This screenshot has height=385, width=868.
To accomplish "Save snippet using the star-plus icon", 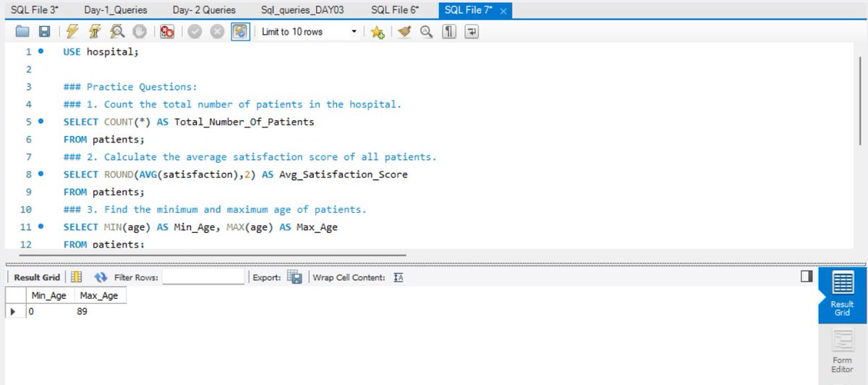I will pyautogui.click(x=377, y=32).
